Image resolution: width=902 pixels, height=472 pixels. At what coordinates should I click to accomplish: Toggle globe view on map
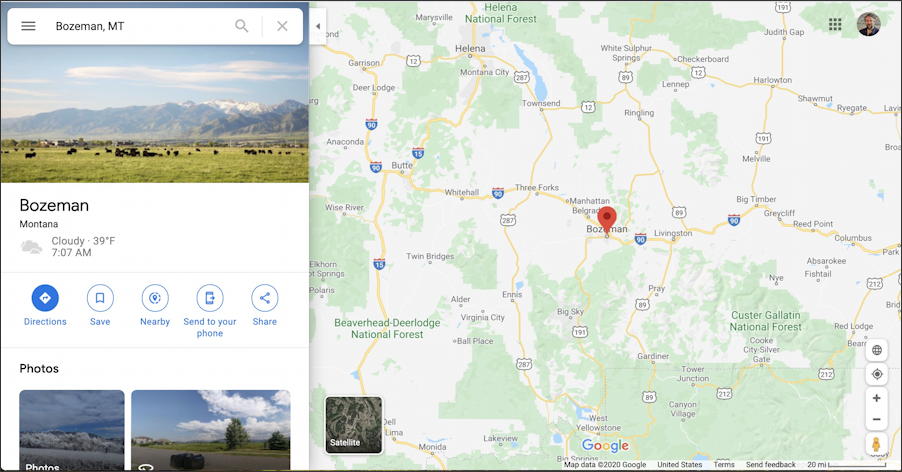(877, 350)
